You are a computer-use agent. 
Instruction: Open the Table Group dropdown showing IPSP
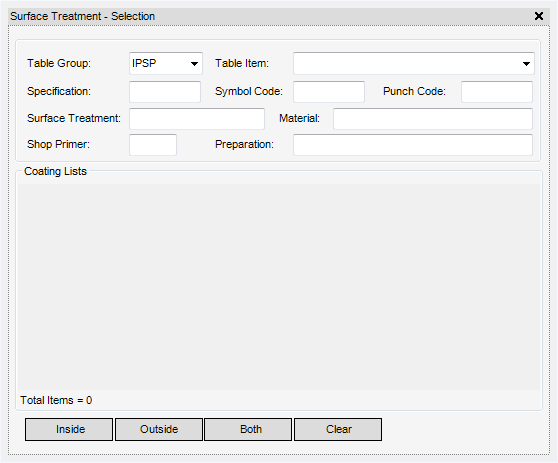click(x=166, y=63)
